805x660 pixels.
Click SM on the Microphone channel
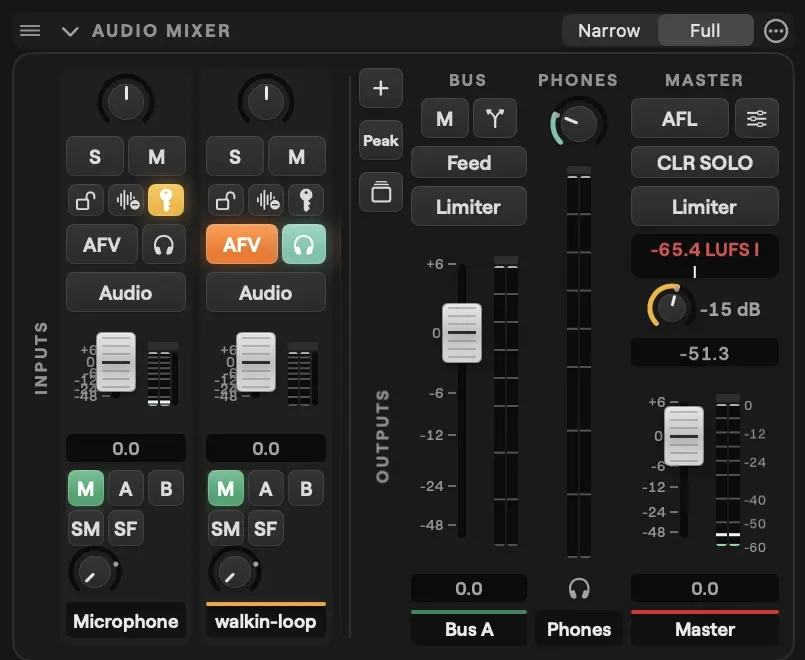tap(86, 528)
